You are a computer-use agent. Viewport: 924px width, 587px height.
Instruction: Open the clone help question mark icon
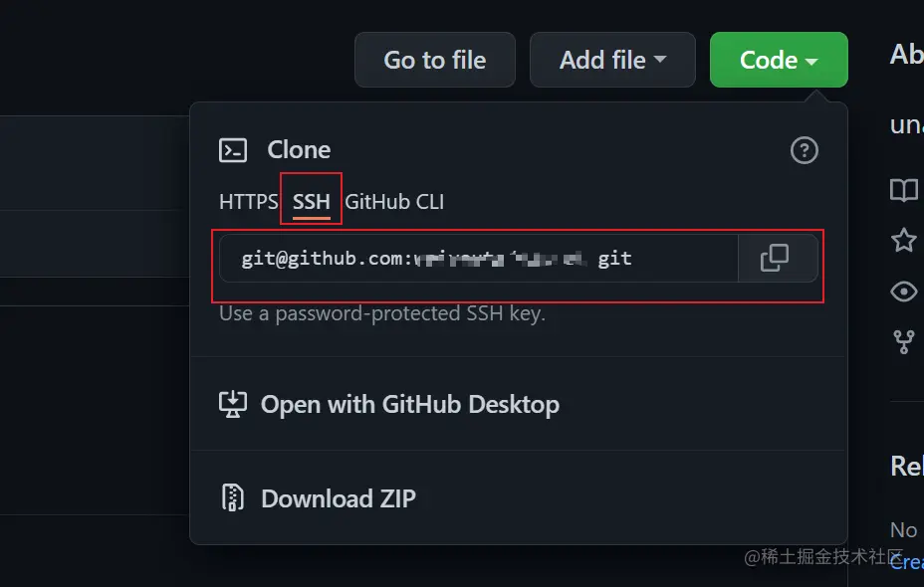tap(805, 150)
